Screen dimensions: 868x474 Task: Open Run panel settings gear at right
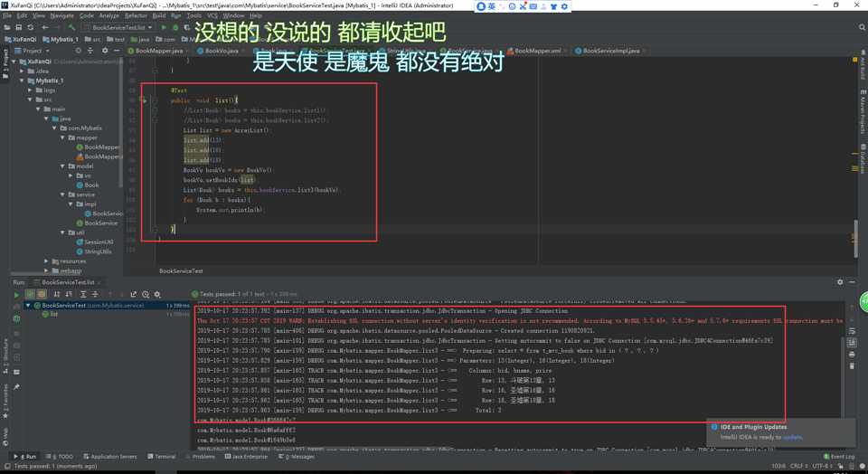840,282
